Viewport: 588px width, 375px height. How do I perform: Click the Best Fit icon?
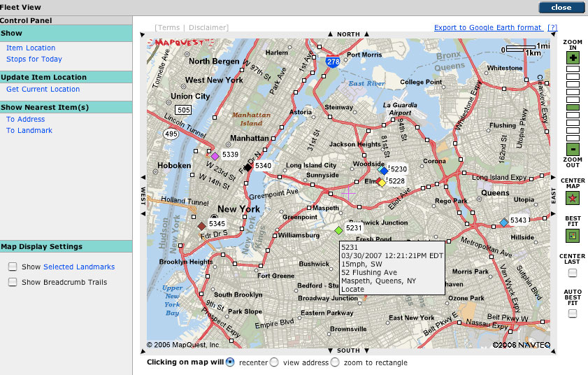coord(572,236)
